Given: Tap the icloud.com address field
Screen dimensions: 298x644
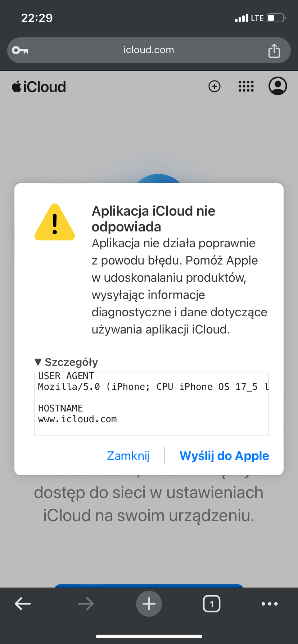Looking at the screenshot, I should [149, 50].
